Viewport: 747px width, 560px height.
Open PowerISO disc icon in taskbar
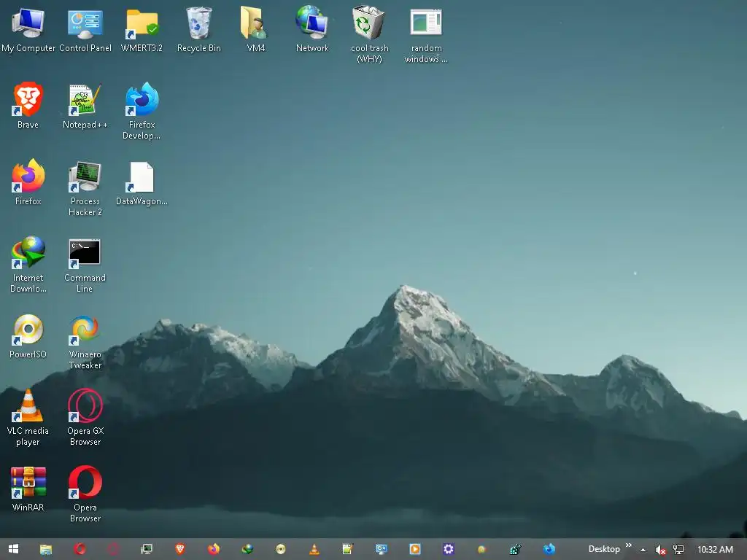tap(281, 549)
